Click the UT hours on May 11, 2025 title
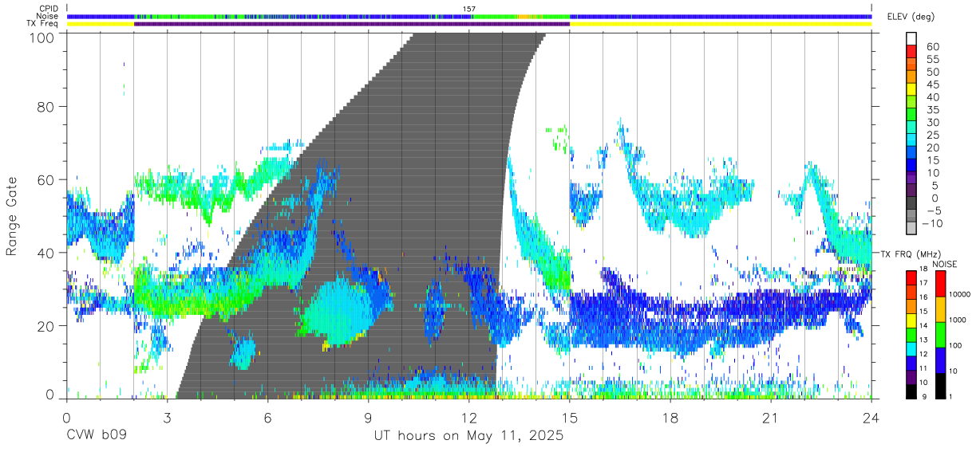 pyautogui.click(x=468, y=436)
